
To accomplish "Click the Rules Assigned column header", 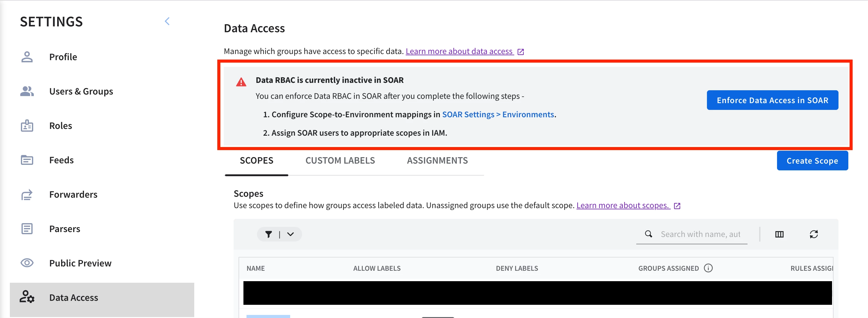I will click(x=811, y=268).
